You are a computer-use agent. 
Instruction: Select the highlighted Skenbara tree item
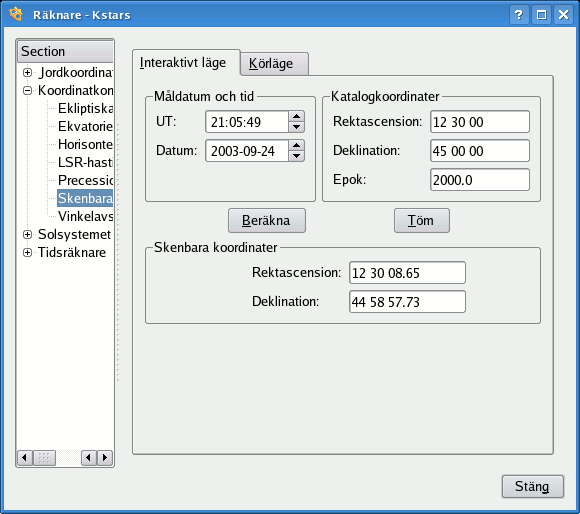[85, 199]
